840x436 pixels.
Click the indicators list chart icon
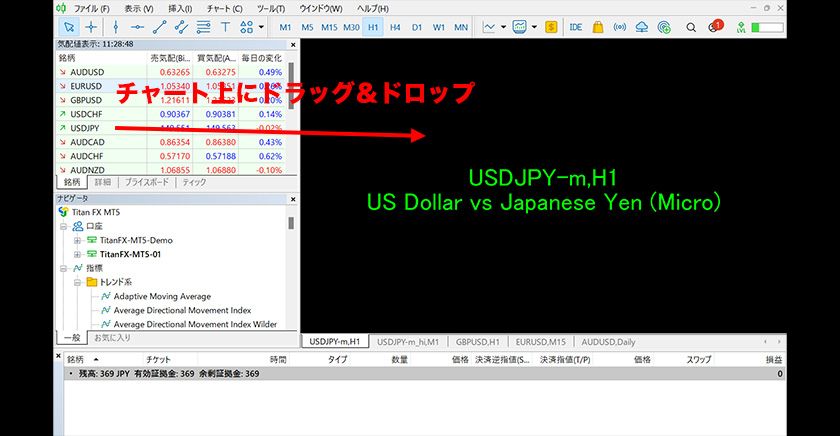520,27
